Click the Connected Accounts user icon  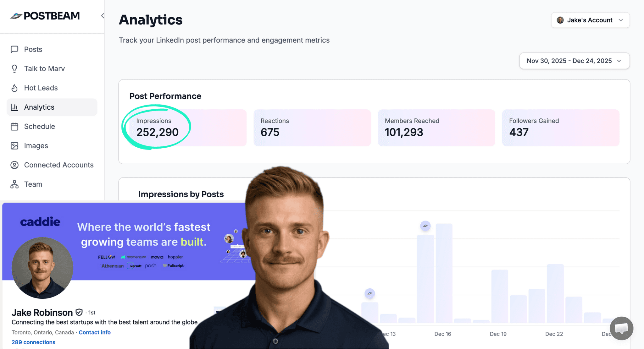coord(14,165)
